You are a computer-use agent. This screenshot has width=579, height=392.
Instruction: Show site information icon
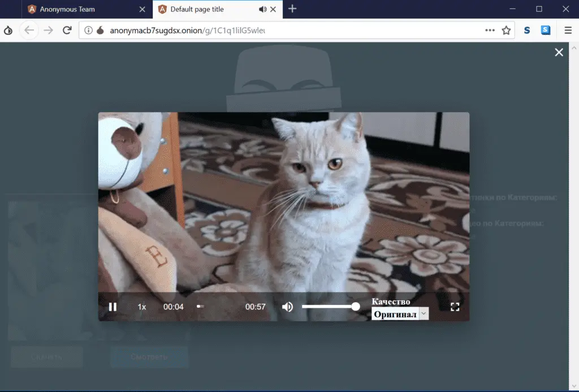click(x=88, y=31)
